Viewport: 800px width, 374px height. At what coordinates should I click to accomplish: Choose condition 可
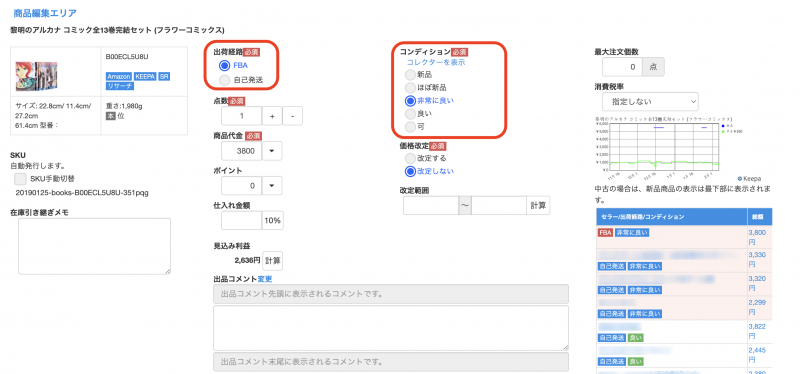coord(410,127)
